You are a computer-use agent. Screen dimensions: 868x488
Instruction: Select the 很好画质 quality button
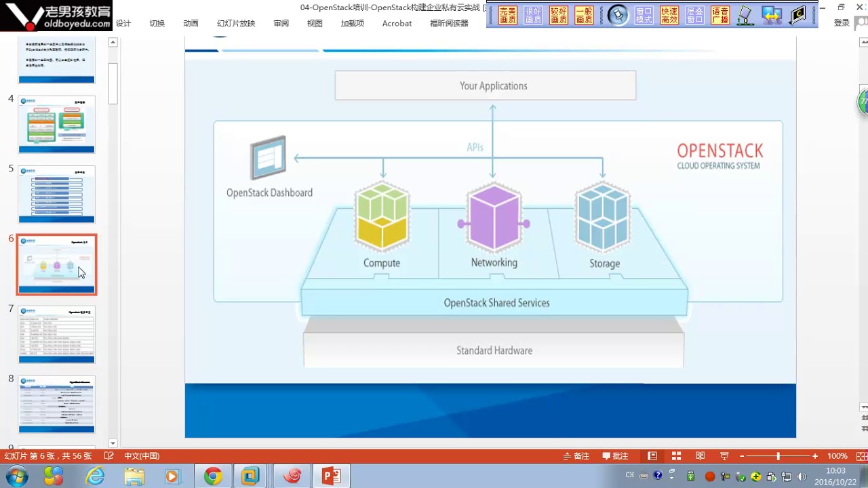533,15
